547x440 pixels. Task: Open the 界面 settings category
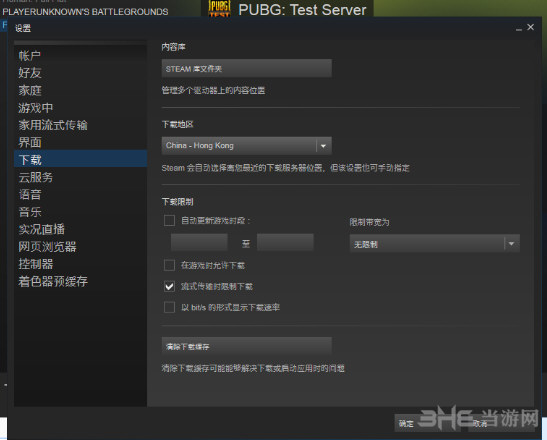click(x=80, y=142)
